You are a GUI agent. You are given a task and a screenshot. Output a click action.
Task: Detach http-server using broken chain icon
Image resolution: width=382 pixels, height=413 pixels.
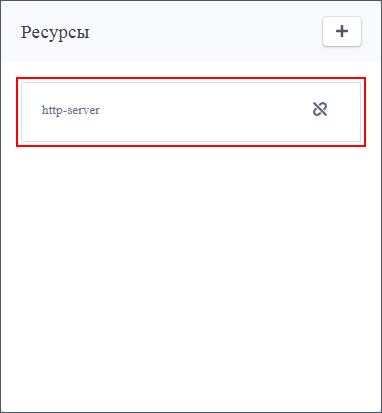click(x=320, y=109)
